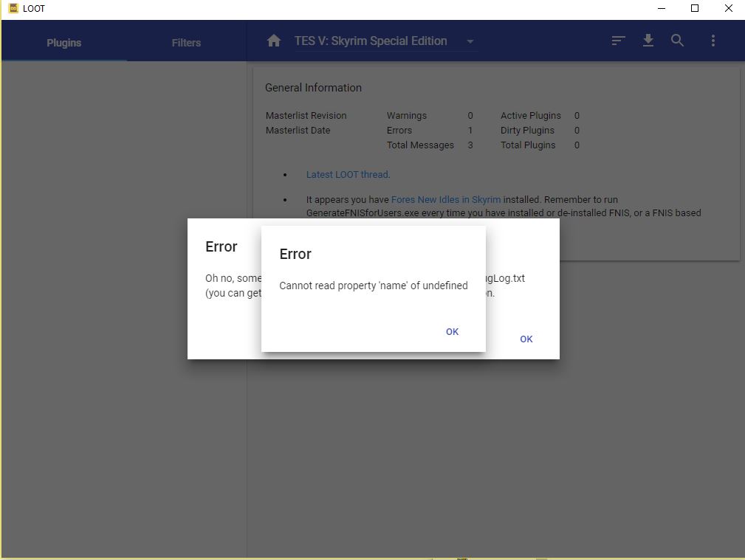745x560 pixels.
Task: Click the General Information heading
Action: 313,87
